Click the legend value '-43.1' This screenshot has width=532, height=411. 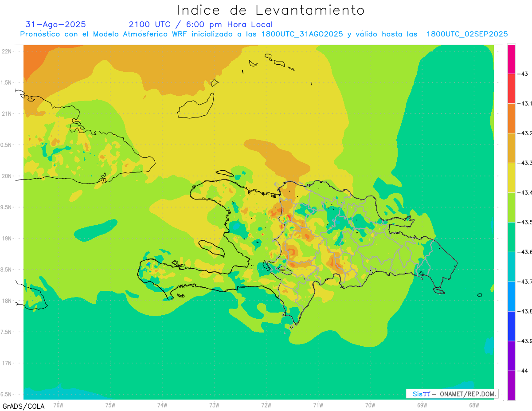pos(524,103)
